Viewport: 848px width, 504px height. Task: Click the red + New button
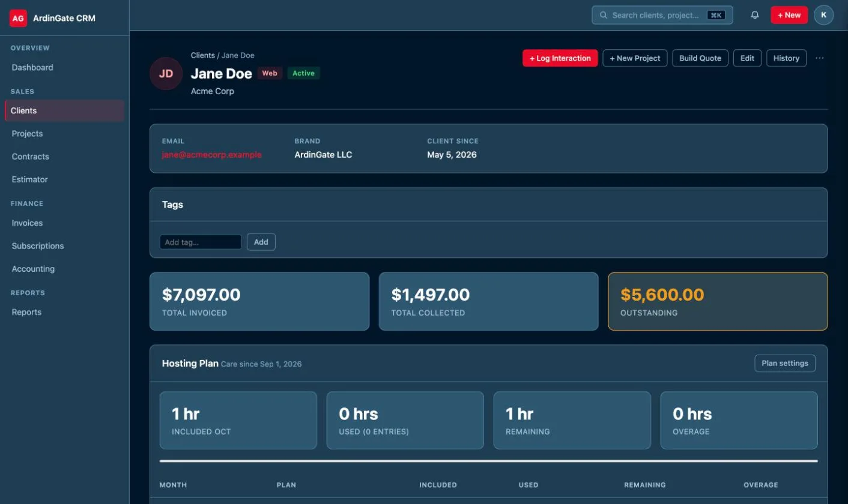point(789,15)
